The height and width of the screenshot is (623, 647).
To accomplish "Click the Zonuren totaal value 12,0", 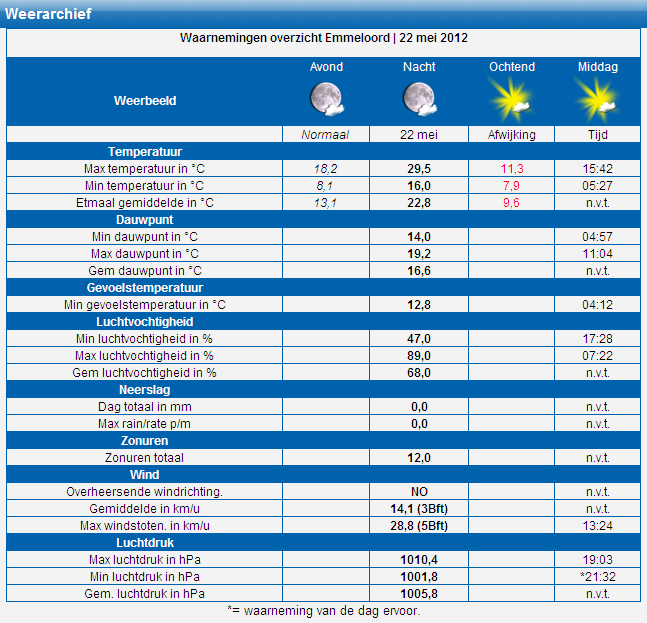I will [419, 458].
